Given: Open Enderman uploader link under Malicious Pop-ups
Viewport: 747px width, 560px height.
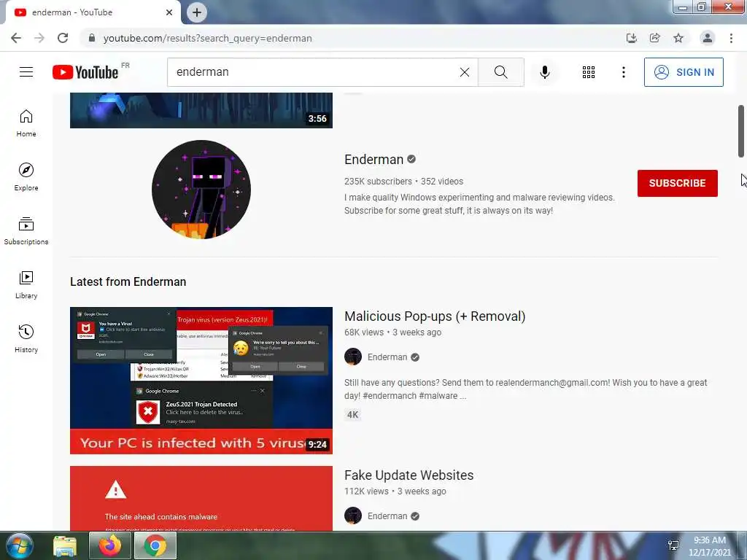Looking at the screenshot, I should point(387,357).
